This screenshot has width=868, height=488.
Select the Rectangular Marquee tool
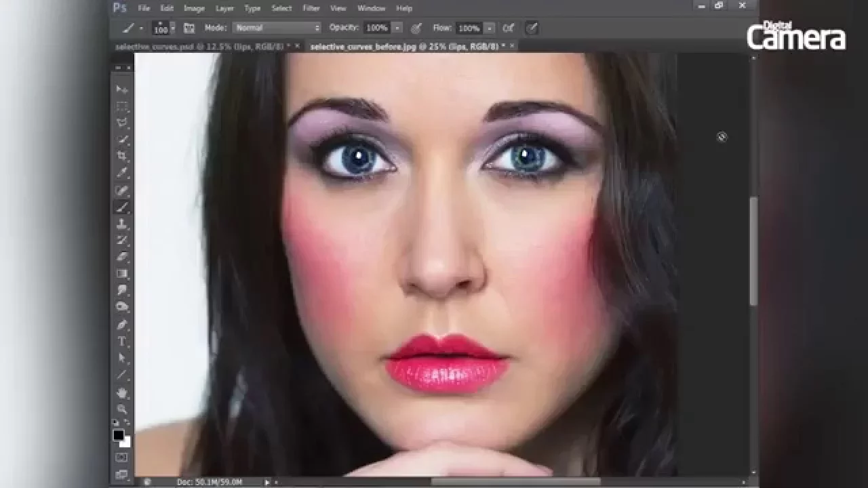click(x=122, y=106)
